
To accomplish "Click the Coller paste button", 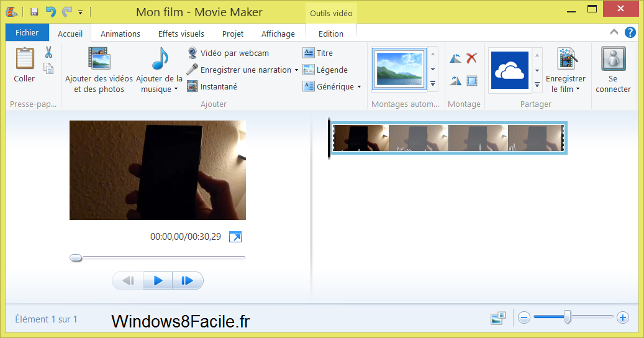I will pos(24,65).
